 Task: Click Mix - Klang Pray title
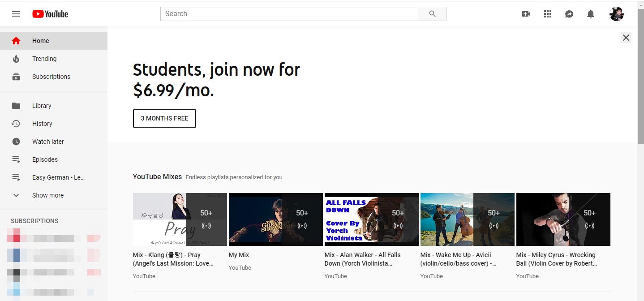(173, 259)
